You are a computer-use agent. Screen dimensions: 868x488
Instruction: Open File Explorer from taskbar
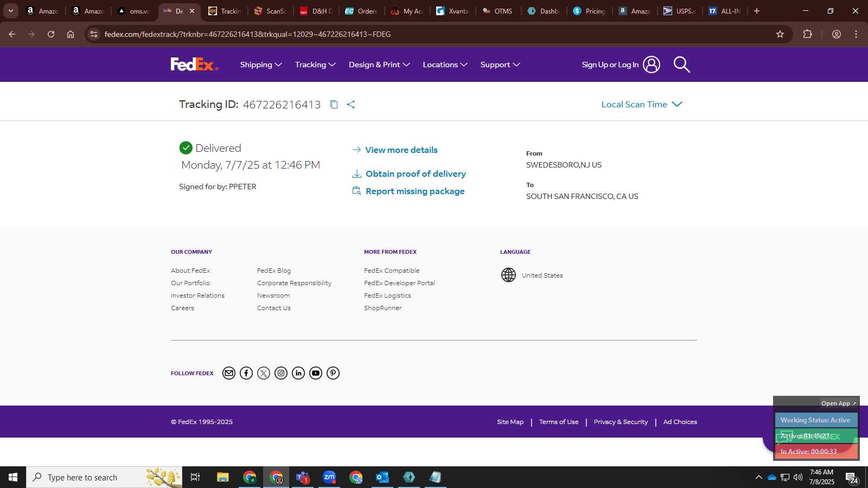pos(222,477)
